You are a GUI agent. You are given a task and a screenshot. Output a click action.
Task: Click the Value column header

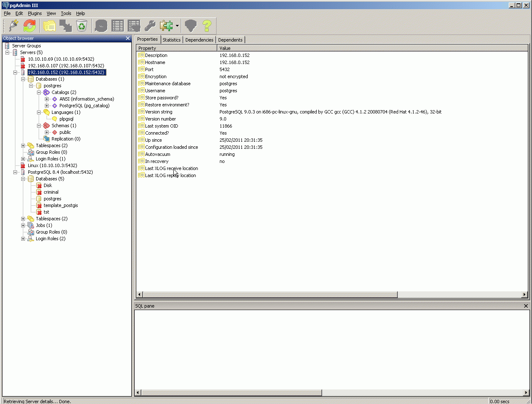372,48
